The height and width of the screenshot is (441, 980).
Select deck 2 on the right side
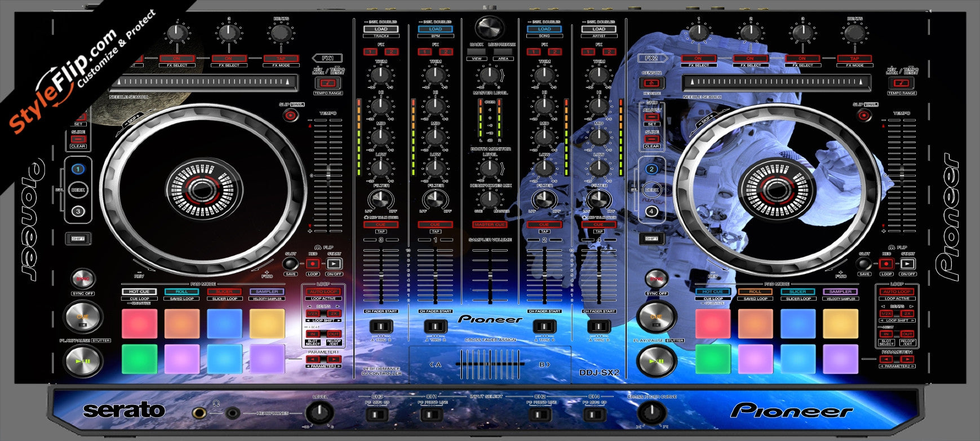[x=652, y=169]
